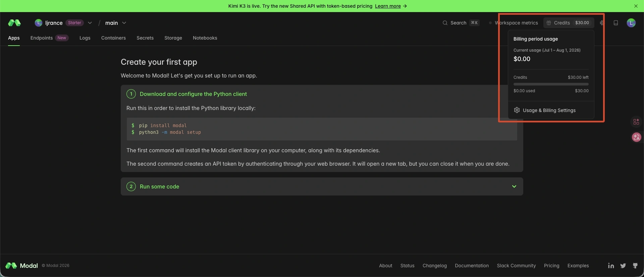Switch to the Logs tab

point(85,38)
